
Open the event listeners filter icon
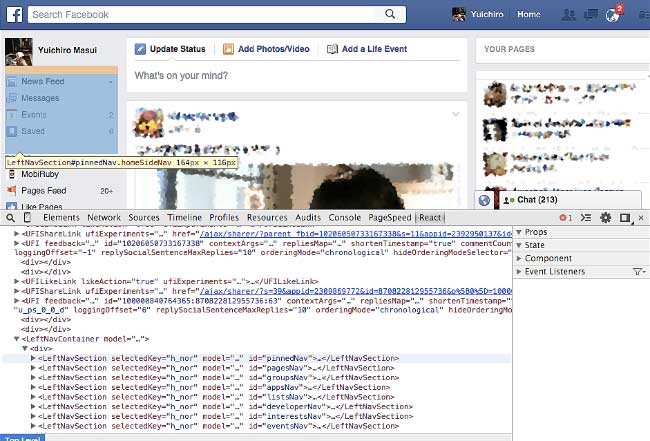pos(639,271)
